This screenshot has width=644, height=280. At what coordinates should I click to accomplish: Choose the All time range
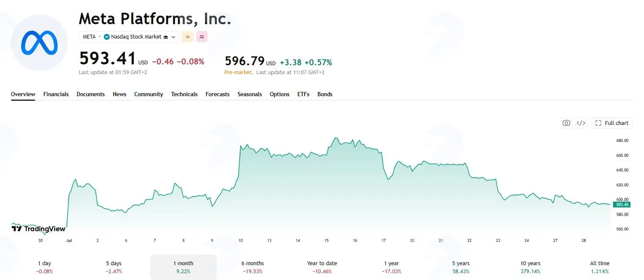[x=600, y=267]
